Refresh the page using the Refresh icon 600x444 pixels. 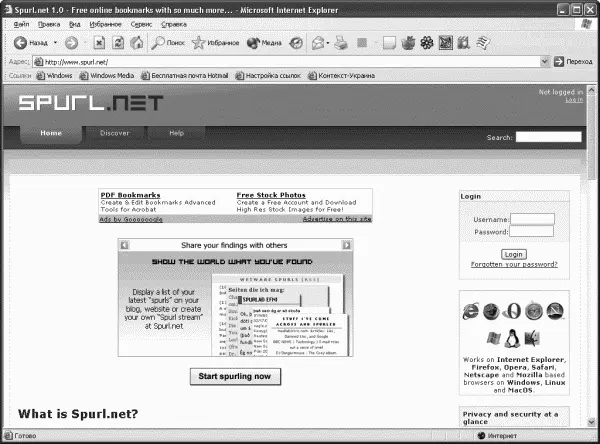(118, 42)
